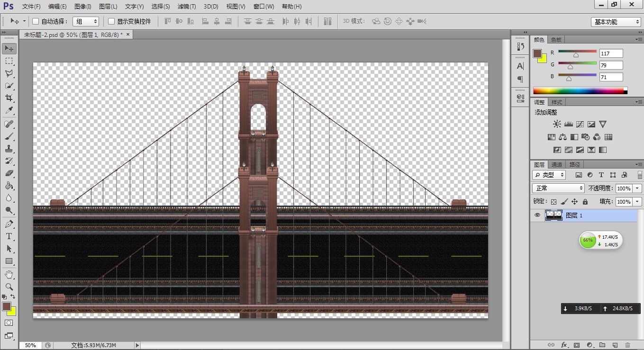Add a Brightness/Contrast adjustment

[557, 124]
